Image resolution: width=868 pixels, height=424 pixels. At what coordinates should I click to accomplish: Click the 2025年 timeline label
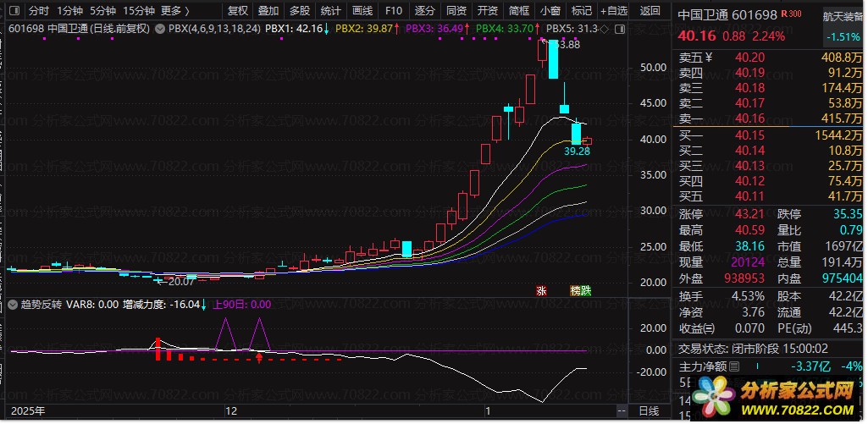tap(28, 410)
